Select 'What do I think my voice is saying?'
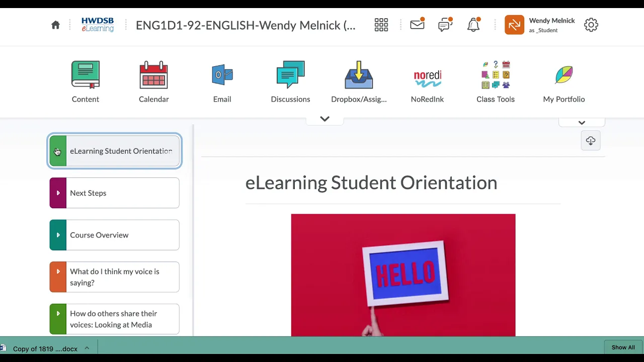This screenshot has width=644, height=362. (114, 277)
